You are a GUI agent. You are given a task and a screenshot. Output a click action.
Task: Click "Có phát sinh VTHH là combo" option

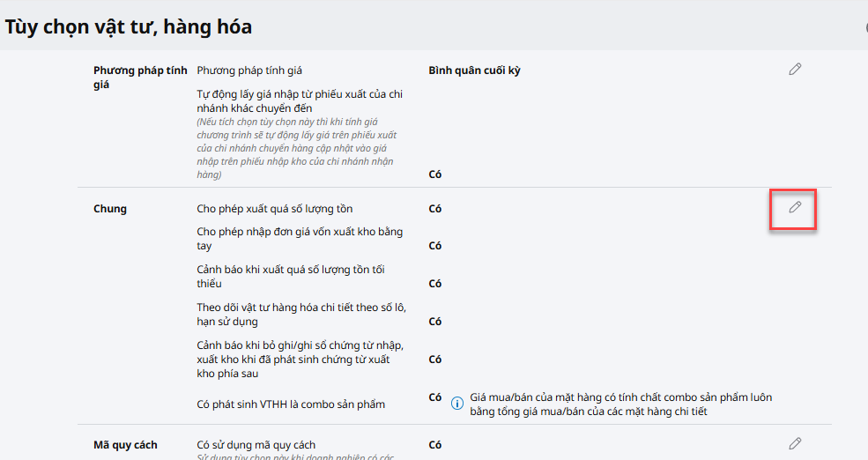(x=291, y=404)
